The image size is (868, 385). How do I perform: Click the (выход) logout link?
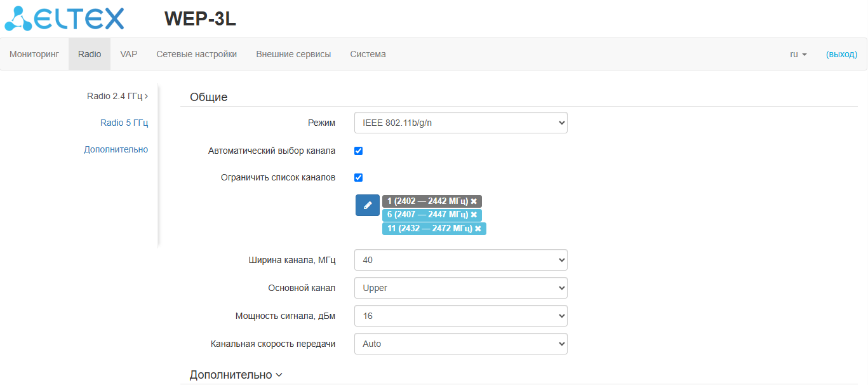(841, 55)
